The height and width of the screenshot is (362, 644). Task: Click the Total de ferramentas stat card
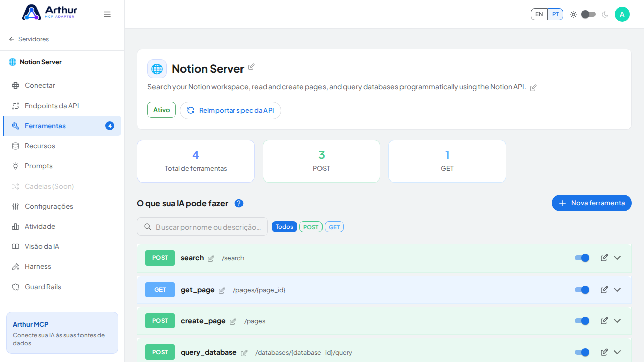[x=196, y=161]
